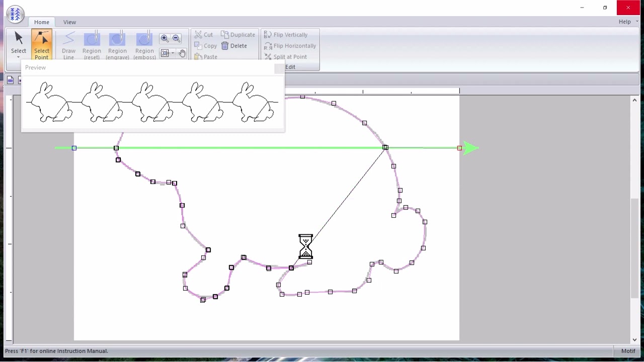The width and height of the screenshot is (644, 362).
Task: Choose the Region (emboss) tool
Action: point(144,45)
